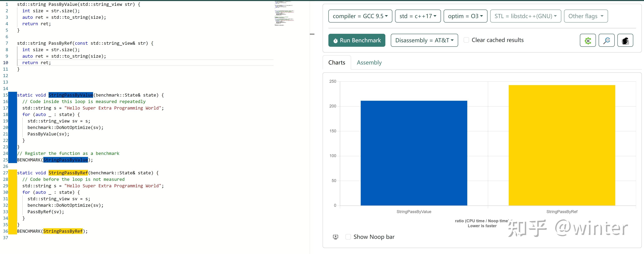Enable Clear cached results checkbox
The image size is (644, 254).
point(466,40)
